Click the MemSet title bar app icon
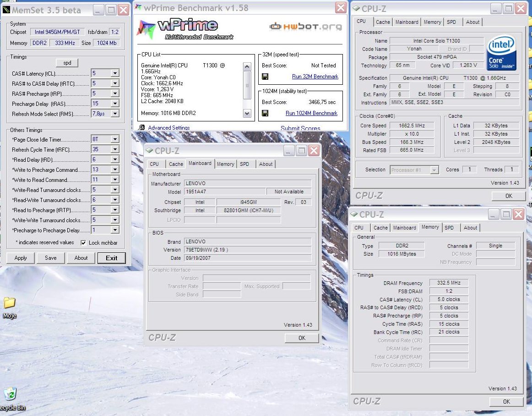Viewport: 532px width, 416px height. pyautogui.click(x=6, y=10)
